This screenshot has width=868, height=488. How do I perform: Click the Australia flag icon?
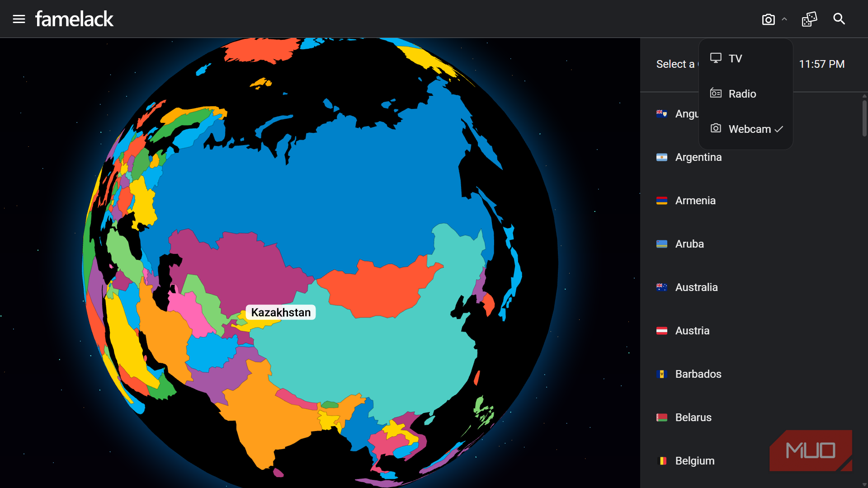tap(662, 287)
